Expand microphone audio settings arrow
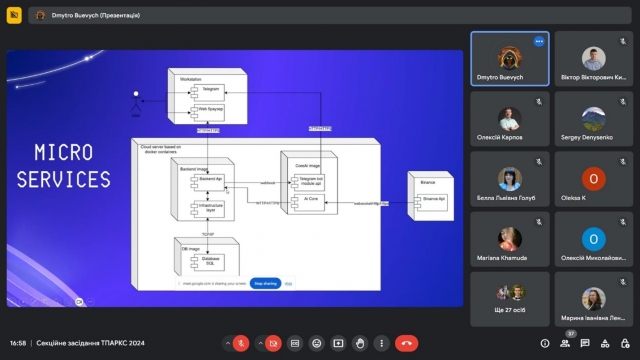This screenshot has height=360, width=640. pos(228,344)
